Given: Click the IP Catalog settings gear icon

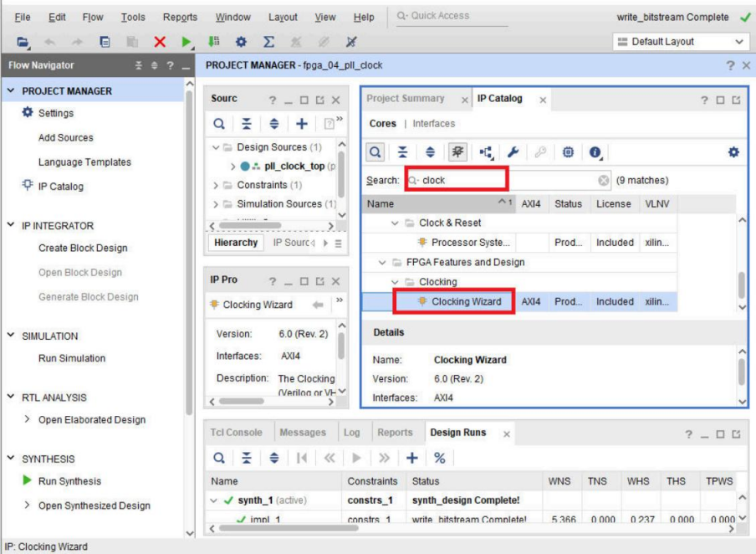Looking at the screenshot, I should pos(733,152).
